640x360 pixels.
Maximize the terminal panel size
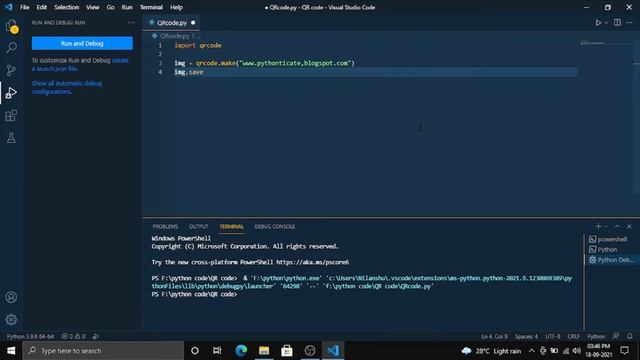[617, 226]
